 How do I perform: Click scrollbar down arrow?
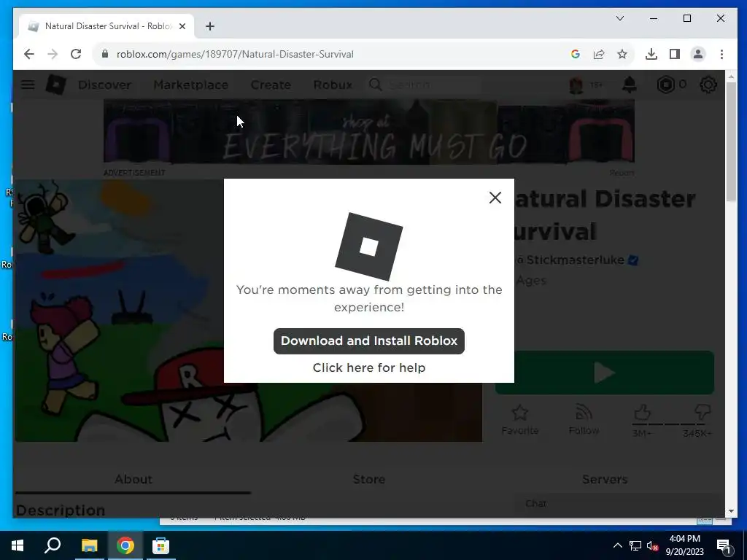731,511
